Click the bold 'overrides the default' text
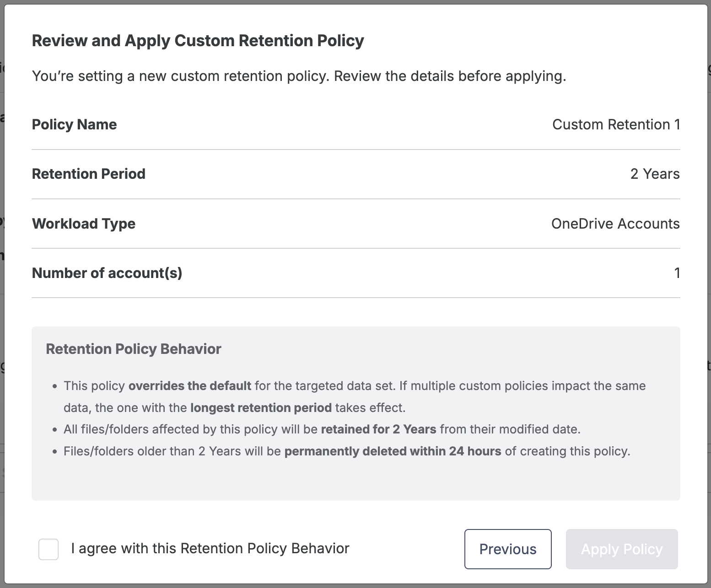 point(190,386)
